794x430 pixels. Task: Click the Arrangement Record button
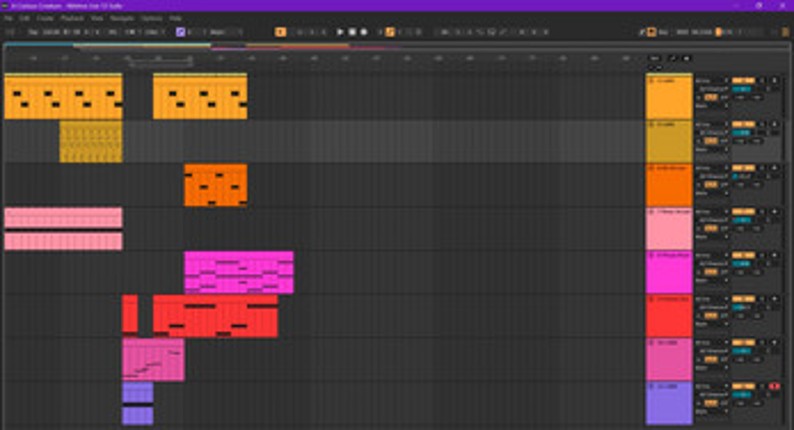(363, 32)
